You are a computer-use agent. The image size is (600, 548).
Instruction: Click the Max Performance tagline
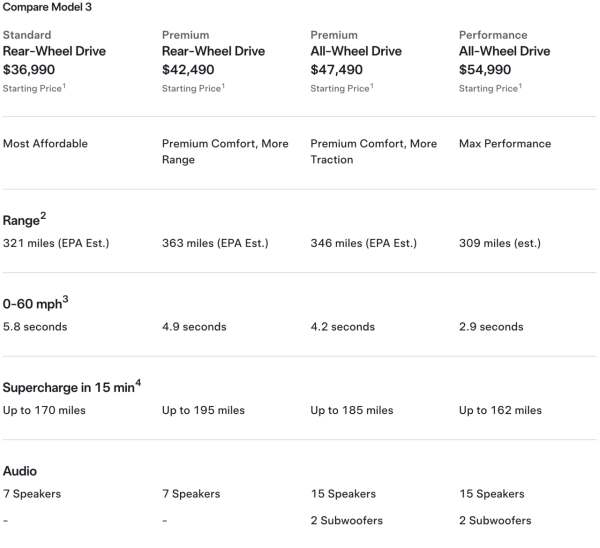[505, 144]
